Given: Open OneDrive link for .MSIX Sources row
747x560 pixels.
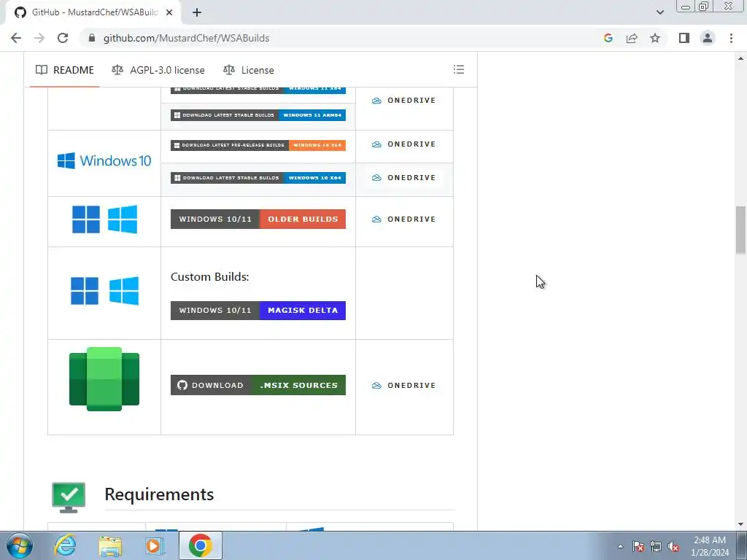Looking at the screenshot, I should coord(404,385).
